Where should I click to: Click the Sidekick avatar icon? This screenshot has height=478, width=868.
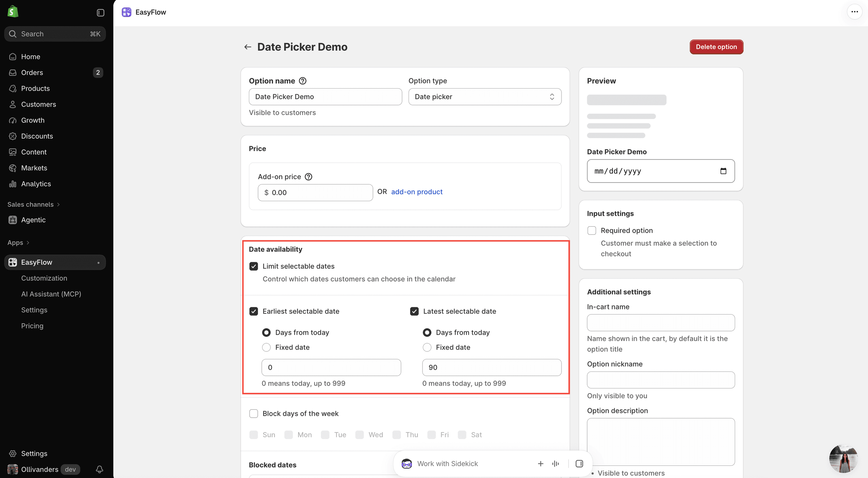pos(407,463)
